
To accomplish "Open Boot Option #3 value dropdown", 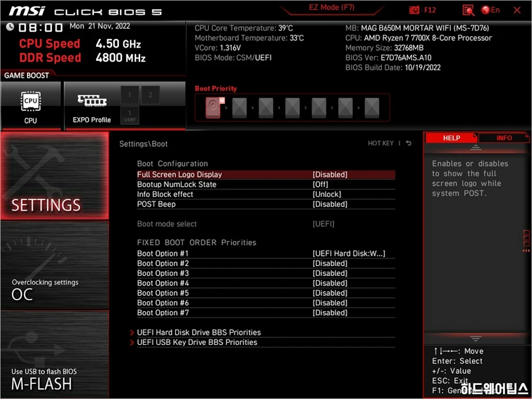I will 330,273.
